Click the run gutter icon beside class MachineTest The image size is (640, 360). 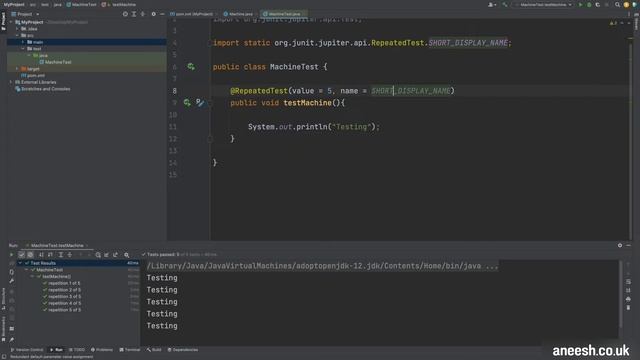pyautogui.click(x=191, y=67)
